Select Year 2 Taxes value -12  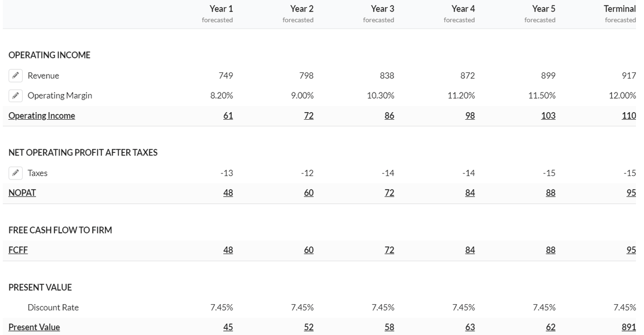pyautogui.click(x=307, y=173)
